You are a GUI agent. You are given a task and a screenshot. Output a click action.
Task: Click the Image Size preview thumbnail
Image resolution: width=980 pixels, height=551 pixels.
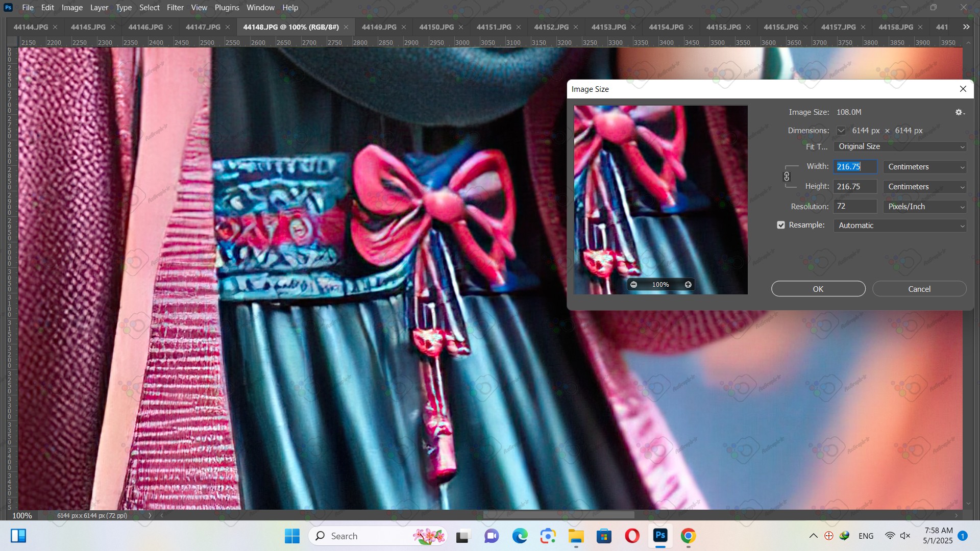660,200
